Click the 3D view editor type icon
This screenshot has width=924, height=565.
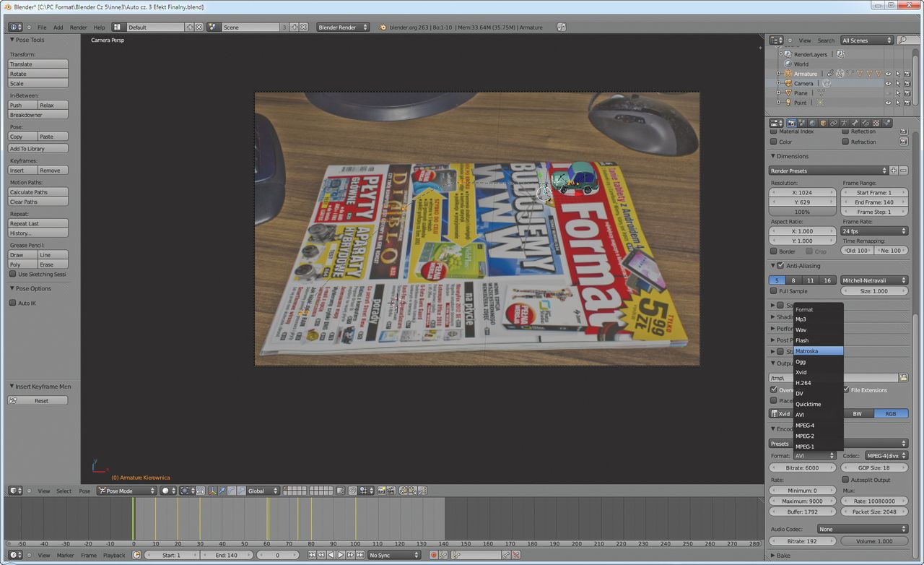coord(14,491)
